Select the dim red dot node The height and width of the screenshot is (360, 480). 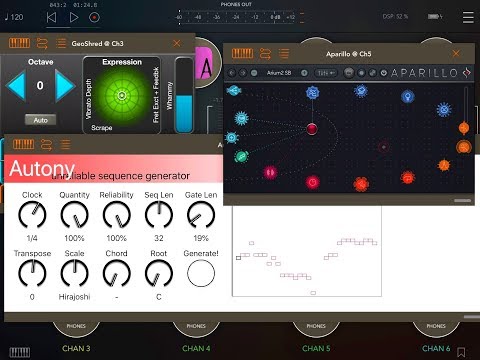[384, 147]
